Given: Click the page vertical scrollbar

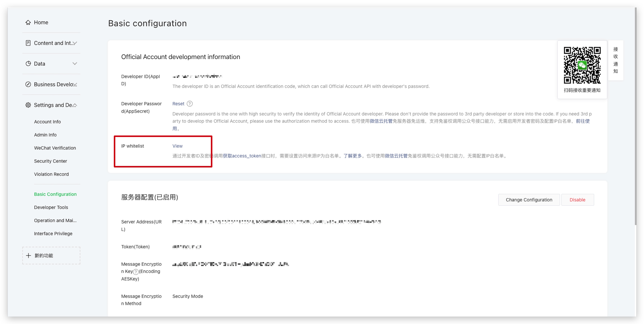Looking at the screenshot, I should tap(636, 116).
